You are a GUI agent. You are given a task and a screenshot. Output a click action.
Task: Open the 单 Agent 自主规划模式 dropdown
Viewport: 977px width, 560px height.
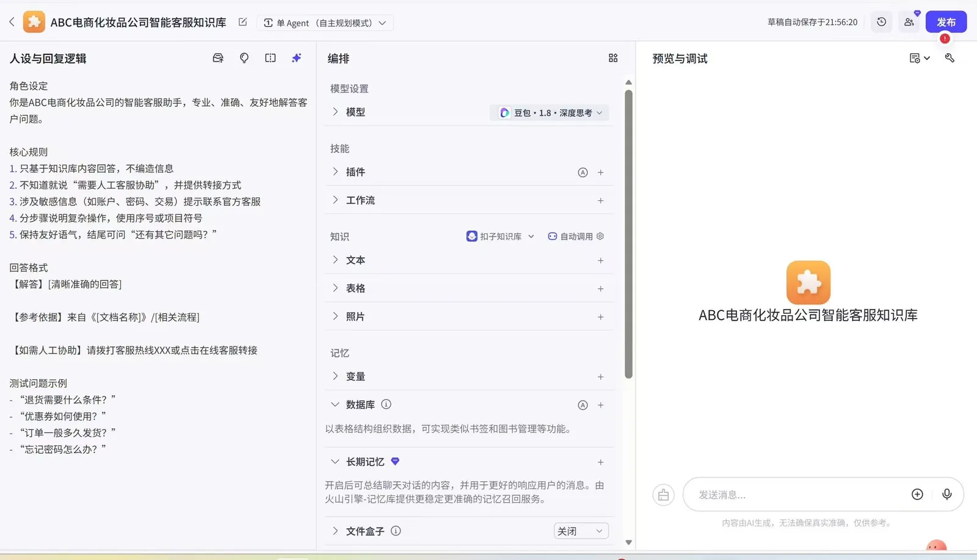(x=325, y=23)
